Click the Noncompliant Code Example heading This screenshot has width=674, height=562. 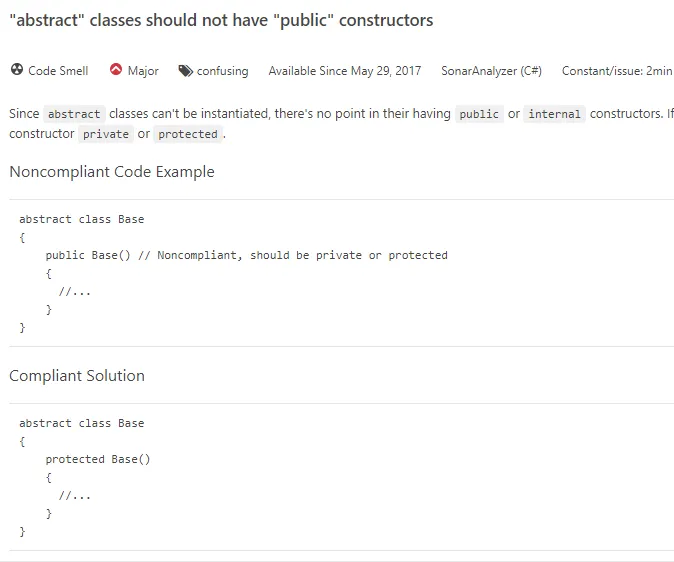pos(112,172)
